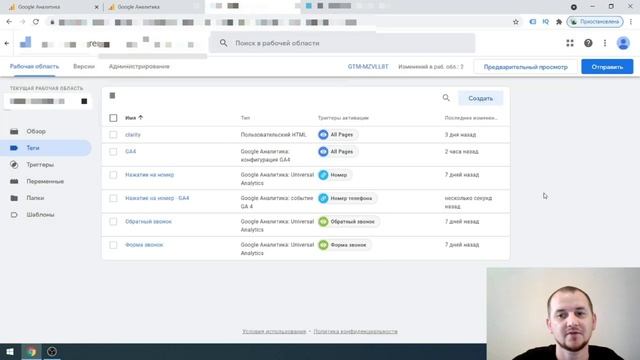Open the browser extensions puzzle icon
Image resolution: width=640 pixels, height=360 pixels.
(559, 22)
